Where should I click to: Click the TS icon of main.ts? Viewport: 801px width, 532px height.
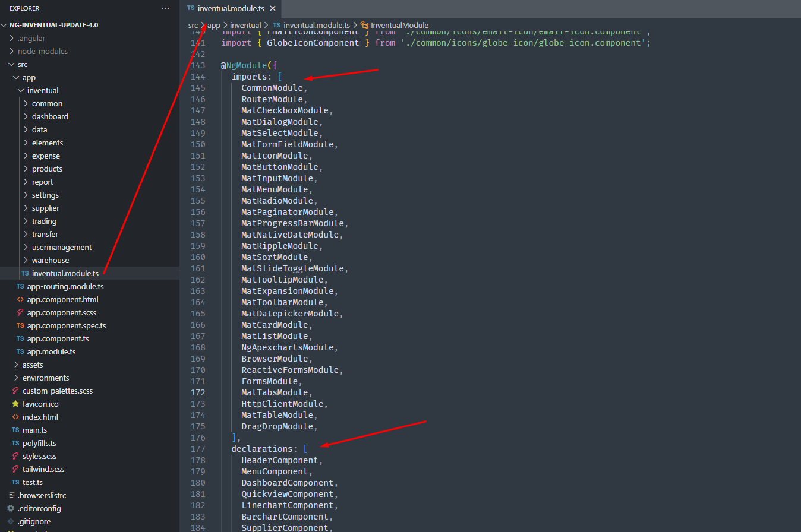(x=15, y=430)
